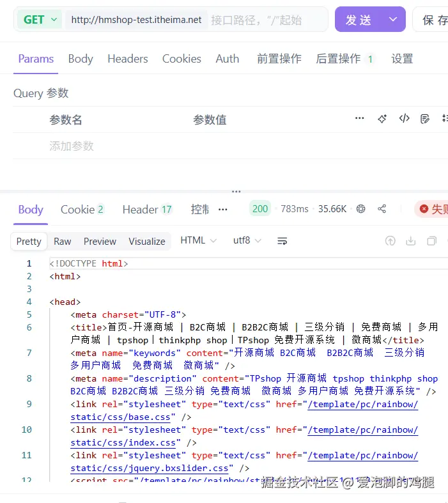
Task: Click the Query 参数 section label
Action: pos(41,93)
